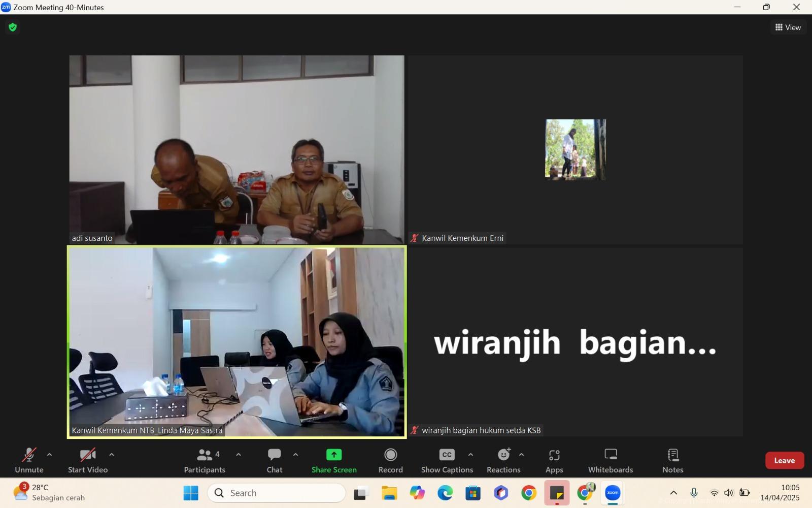Start Video with the camera button
Image resolution: width=812 pixels, height=508 pixels.
click(x=88, y=460)
